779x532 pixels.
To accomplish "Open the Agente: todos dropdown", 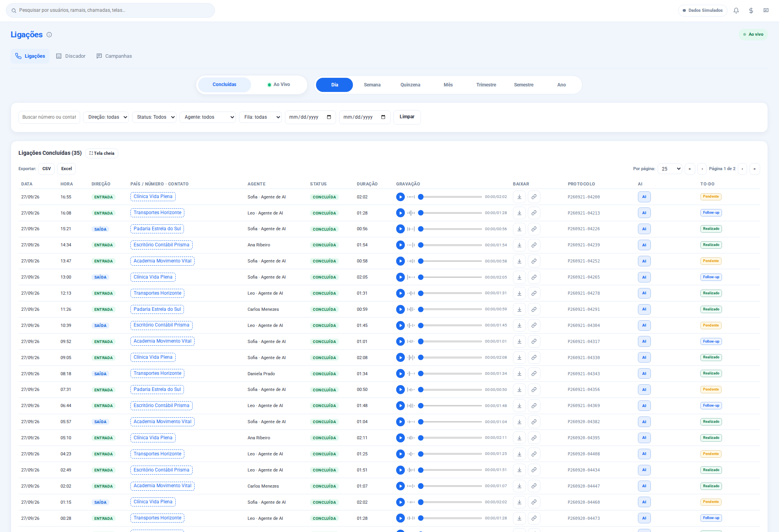I will [x=207, y=117].
